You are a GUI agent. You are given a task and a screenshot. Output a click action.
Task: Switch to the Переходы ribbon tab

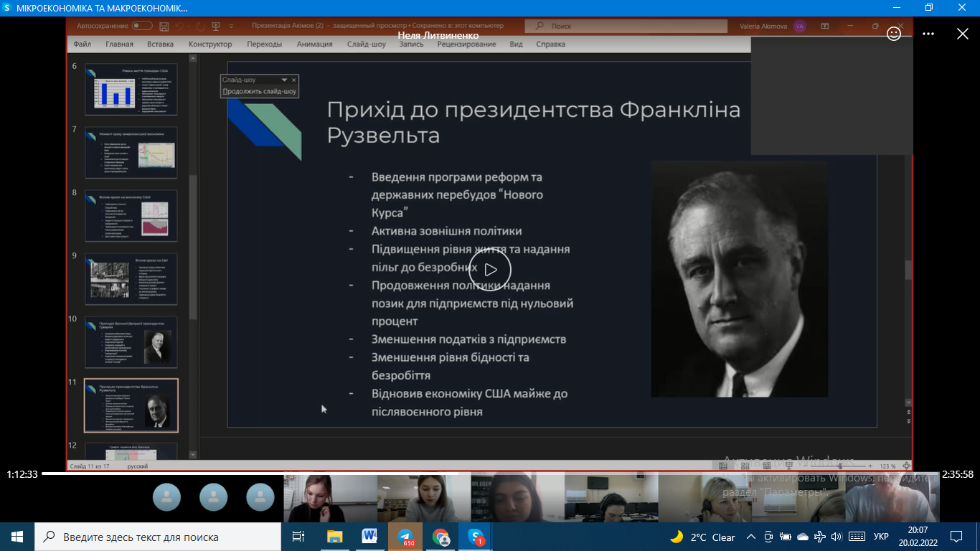[264, 44]
